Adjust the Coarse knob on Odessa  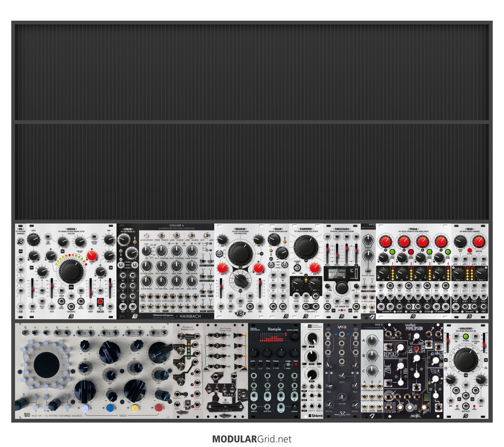click(x=33, y=240)
